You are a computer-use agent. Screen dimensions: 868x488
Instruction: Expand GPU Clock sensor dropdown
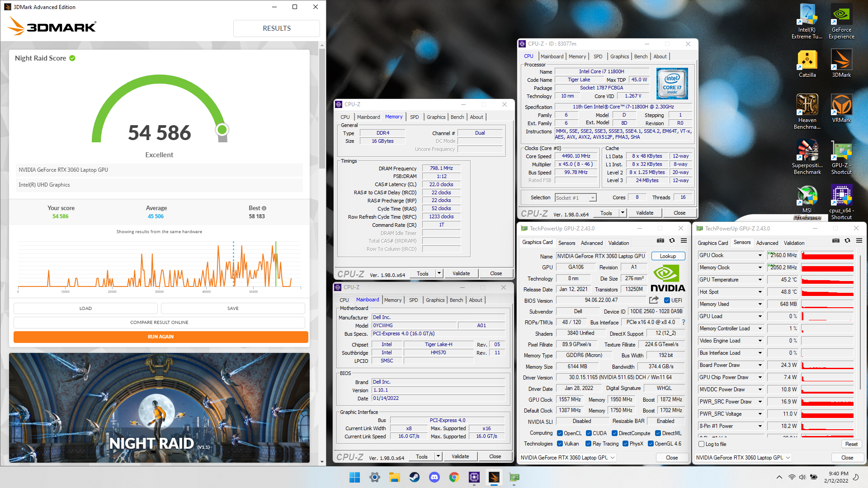tap(760, 255)
